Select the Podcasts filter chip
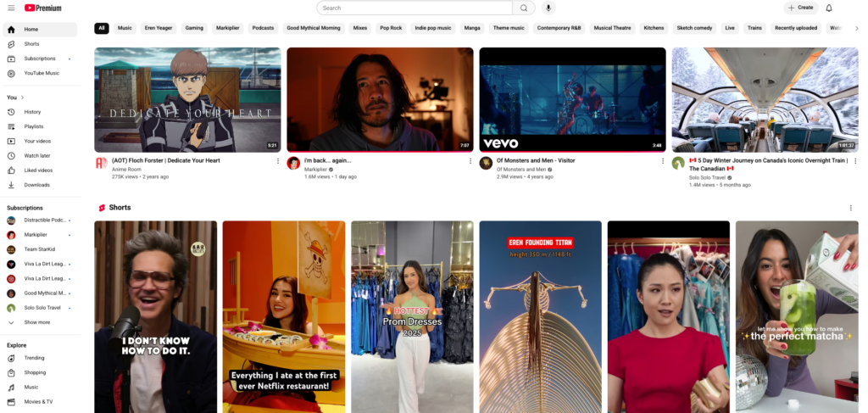Viewport: 868px width, 413px height. pyautogui.click(x=263, y=28)
